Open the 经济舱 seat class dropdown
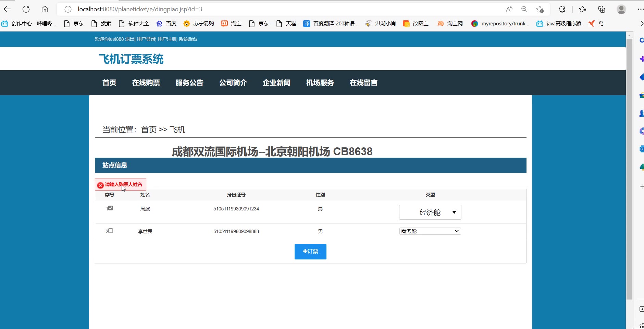This screenshot has width=644, height=329. click(x=430, y=212)
